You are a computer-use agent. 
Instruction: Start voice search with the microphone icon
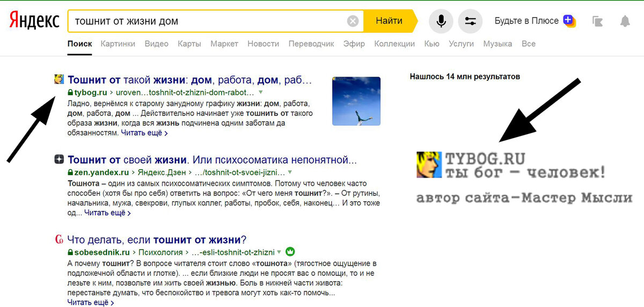(x=441, y=21)
